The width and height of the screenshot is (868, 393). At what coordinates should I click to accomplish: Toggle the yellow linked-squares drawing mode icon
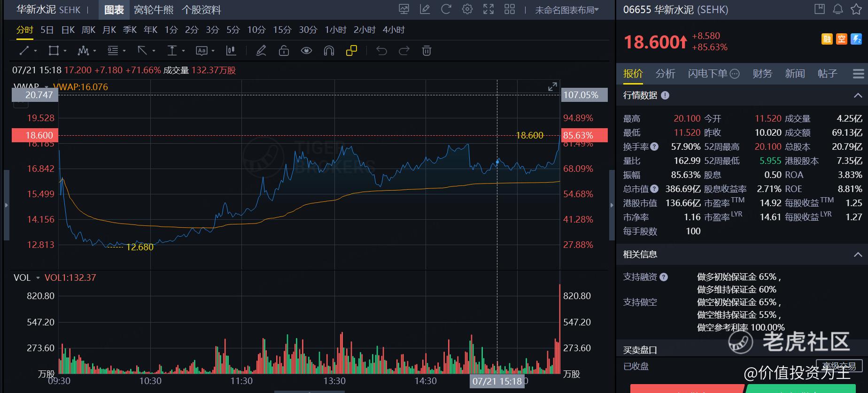(x=351, y=51)
